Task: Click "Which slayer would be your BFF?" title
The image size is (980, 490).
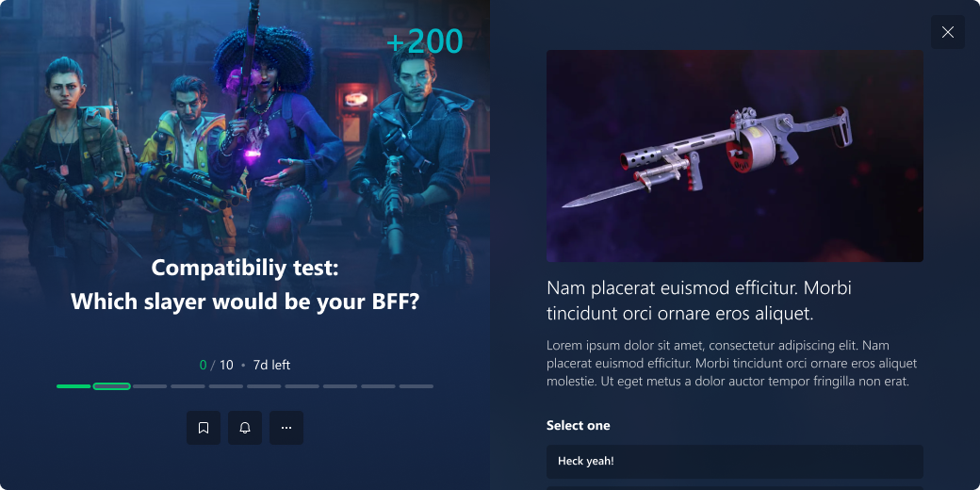Action: point(245,302)
